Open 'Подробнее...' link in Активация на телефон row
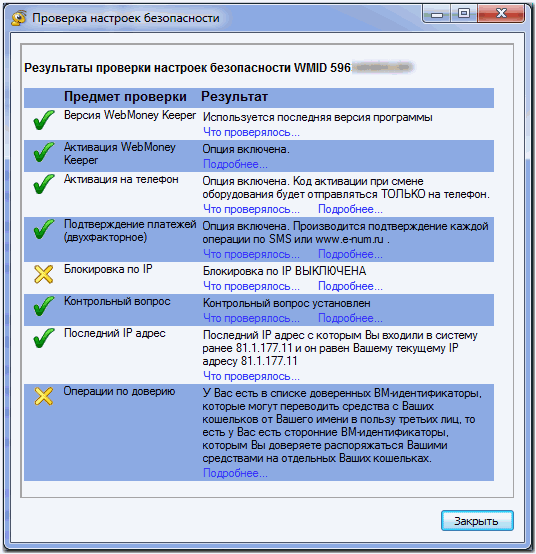This screenshot has width=536, height=554. pos(350,209)
